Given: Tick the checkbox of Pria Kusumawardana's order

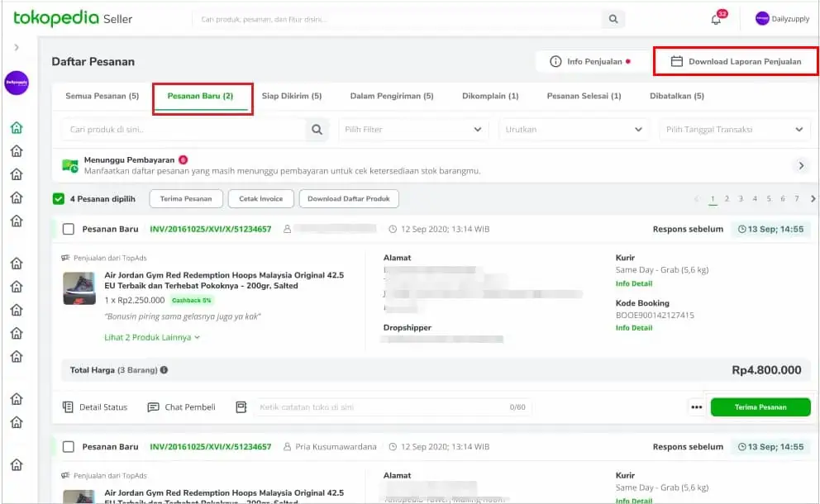Looking at the screenshot, I should click(69, 447).
